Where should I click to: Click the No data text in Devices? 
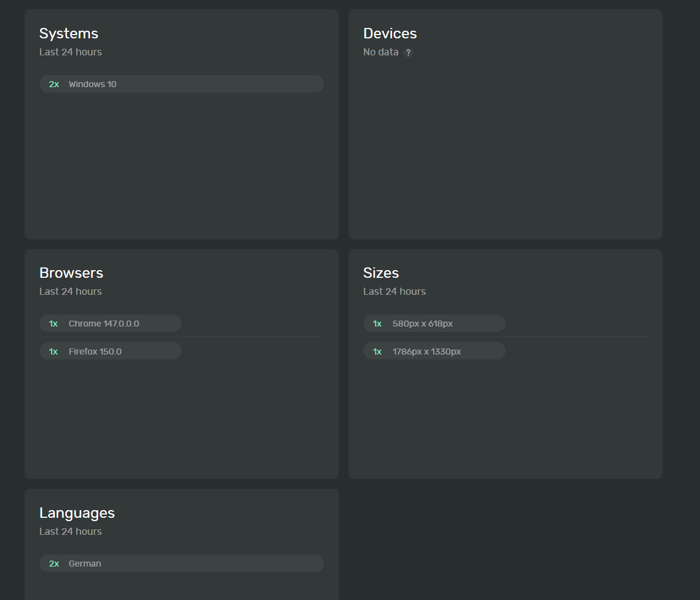(x=380, y=52)
